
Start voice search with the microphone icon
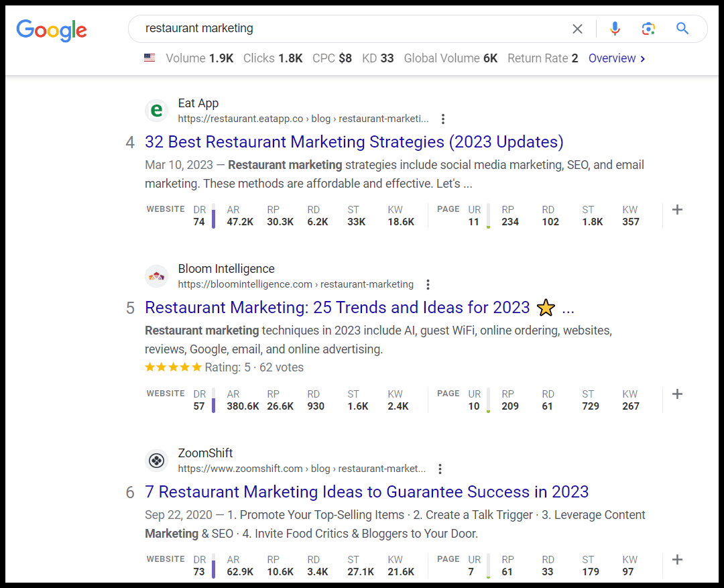[x=615, y=29]
